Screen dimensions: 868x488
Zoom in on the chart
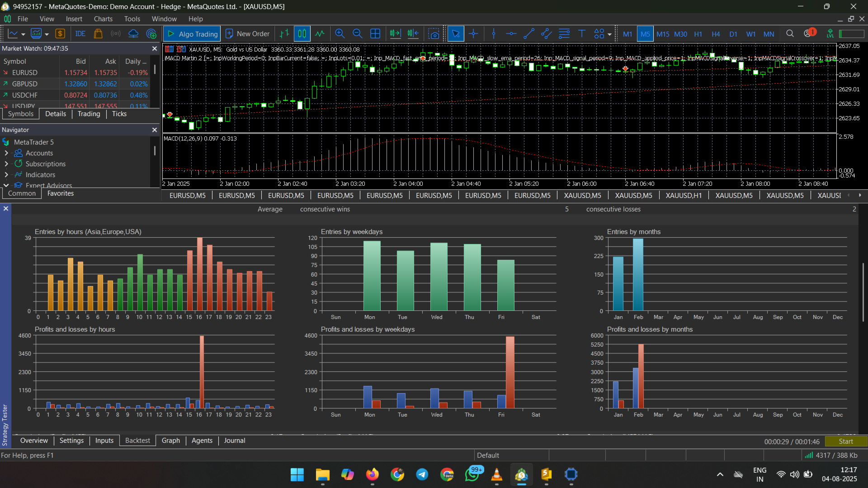click(x=340, y=34)
